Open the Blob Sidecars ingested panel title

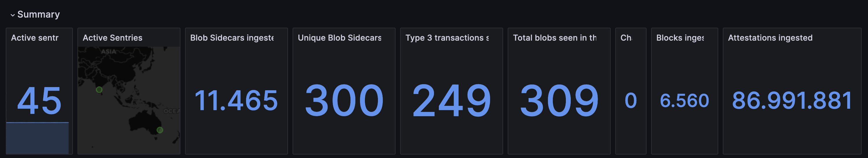pos(232,38)
